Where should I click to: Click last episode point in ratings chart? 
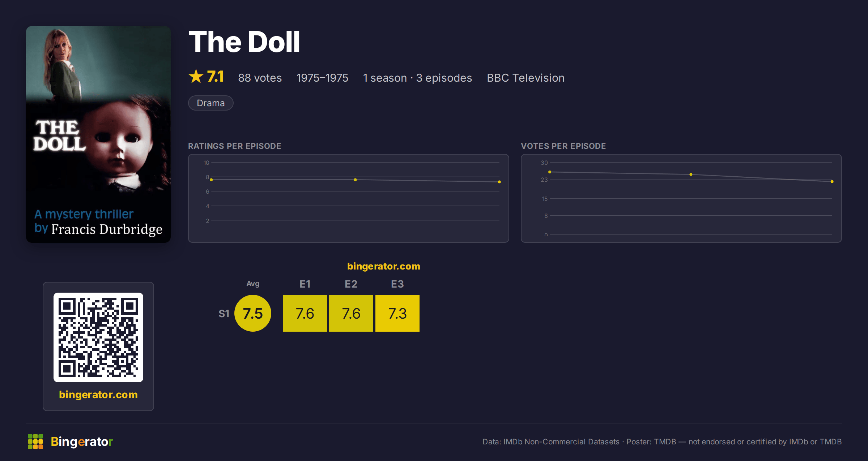pos(499,182)
